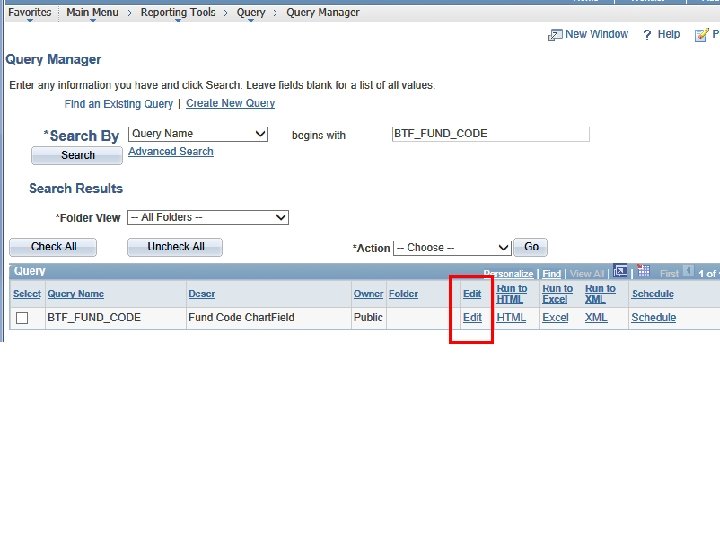Screen dimensions: 720x540
Task: Click the Public owner cell
Action: coord(368,317)
